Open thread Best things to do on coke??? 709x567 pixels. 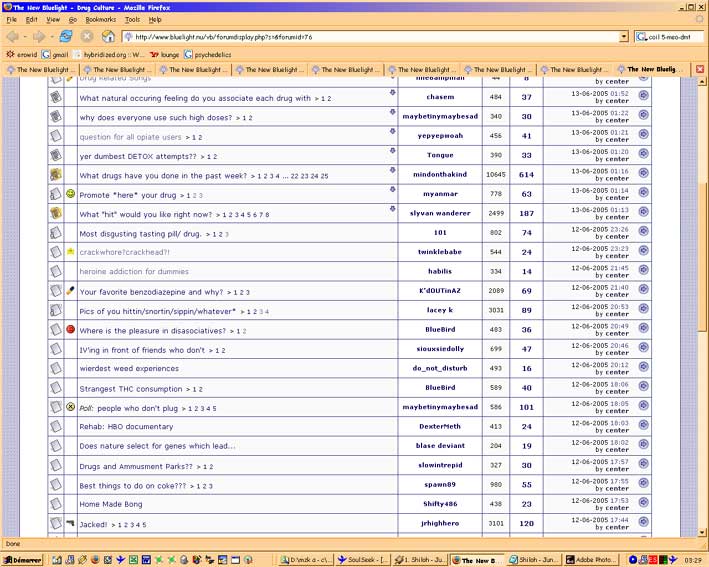coord(132,486)
